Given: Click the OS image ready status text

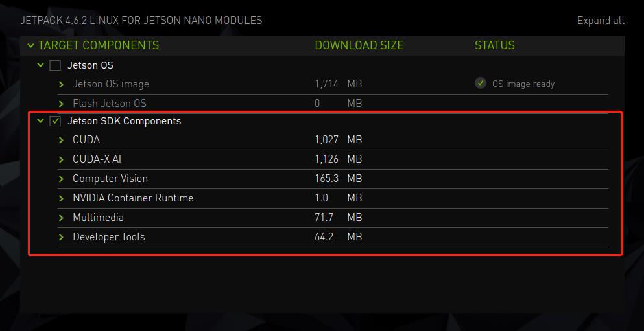Looking at the screenshot, I should tap(523, 84).
